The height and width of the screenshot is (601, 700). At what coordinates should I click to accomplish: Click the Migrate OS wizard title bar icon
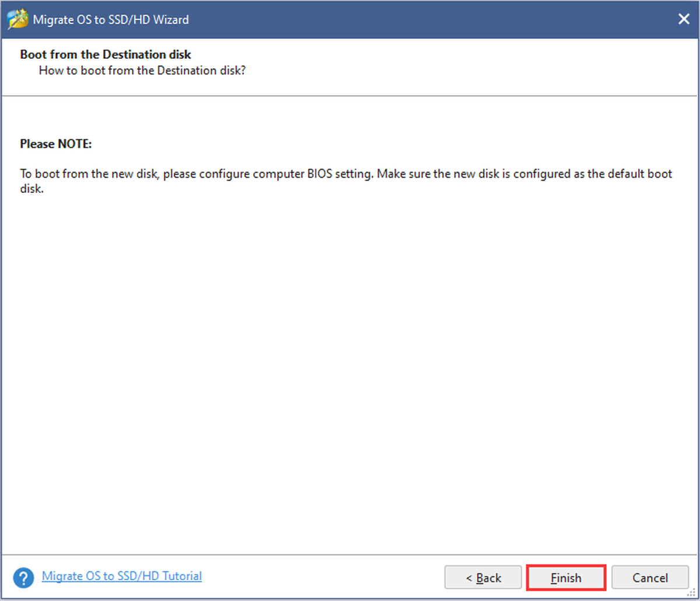[16, 19]
